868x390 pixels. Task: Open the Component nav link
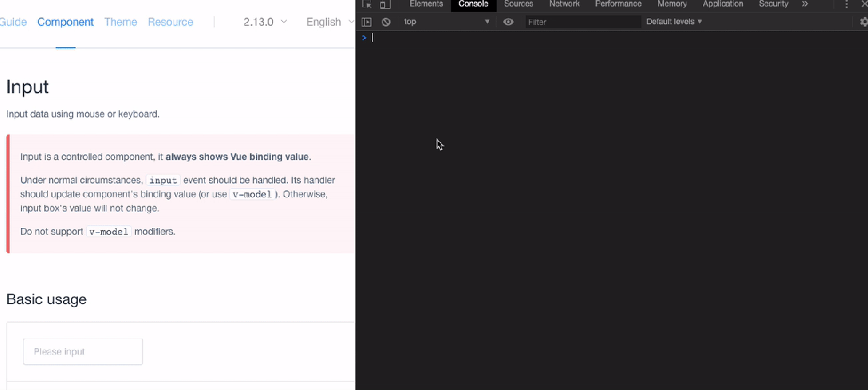(66, 22)
